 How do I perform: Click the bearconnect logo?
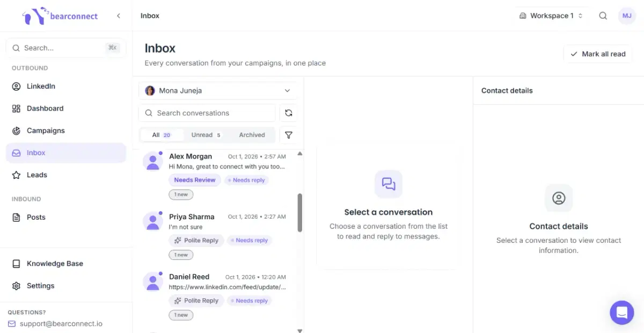tap(60, 16)
